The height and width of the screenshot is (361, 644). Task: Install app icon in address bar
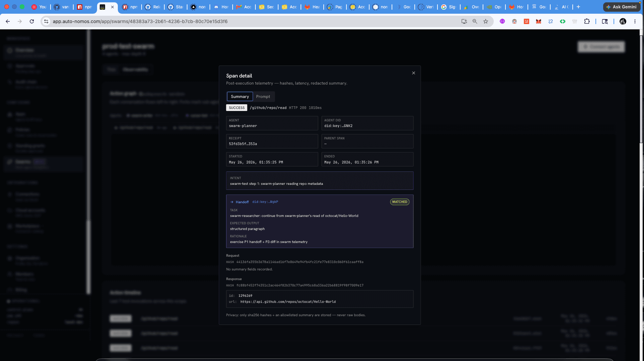coord(464,21)
